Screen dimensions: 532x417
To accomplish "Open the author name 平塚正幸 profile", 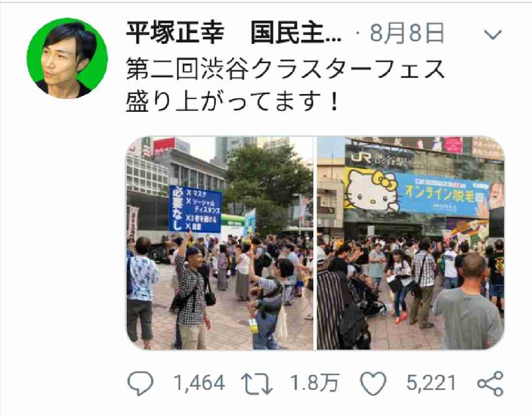I will [175, 33].
